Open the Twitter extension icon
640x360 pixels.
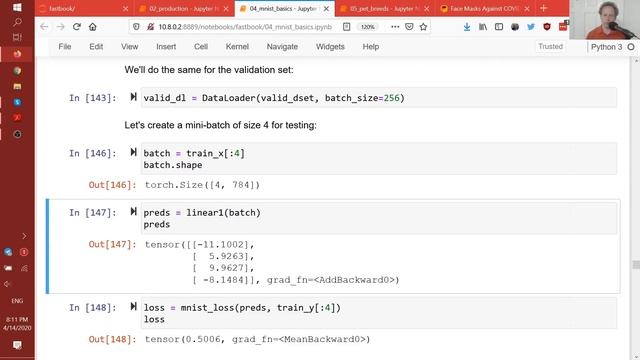531,27
